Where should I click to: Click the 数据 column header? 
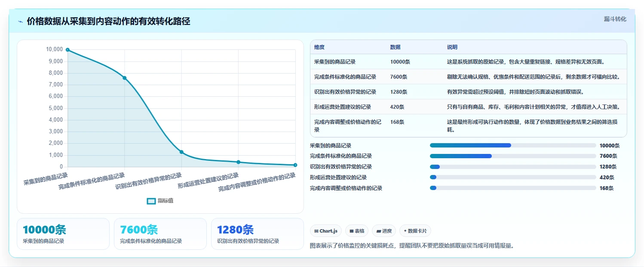pyautogui.click(x=395, y=47)
